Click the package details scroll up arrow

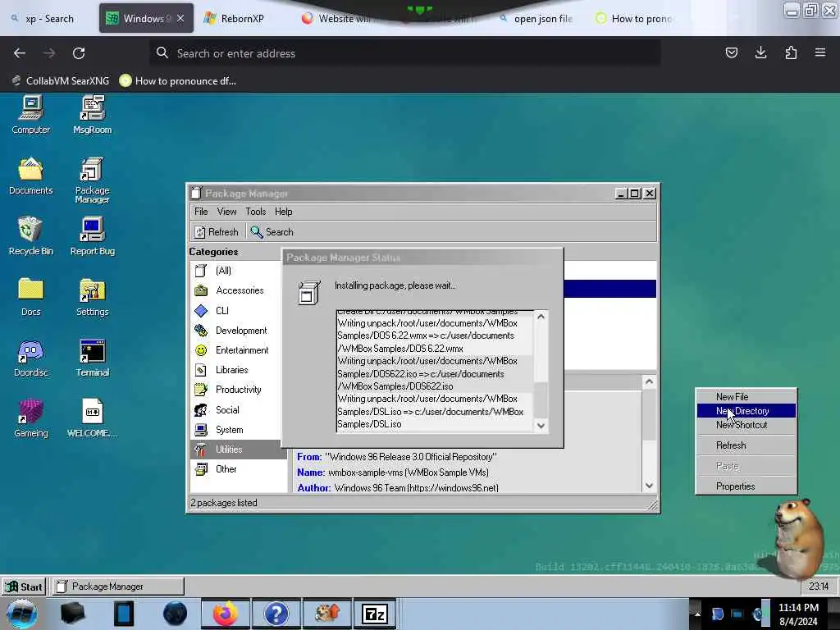tap(650, 381)
